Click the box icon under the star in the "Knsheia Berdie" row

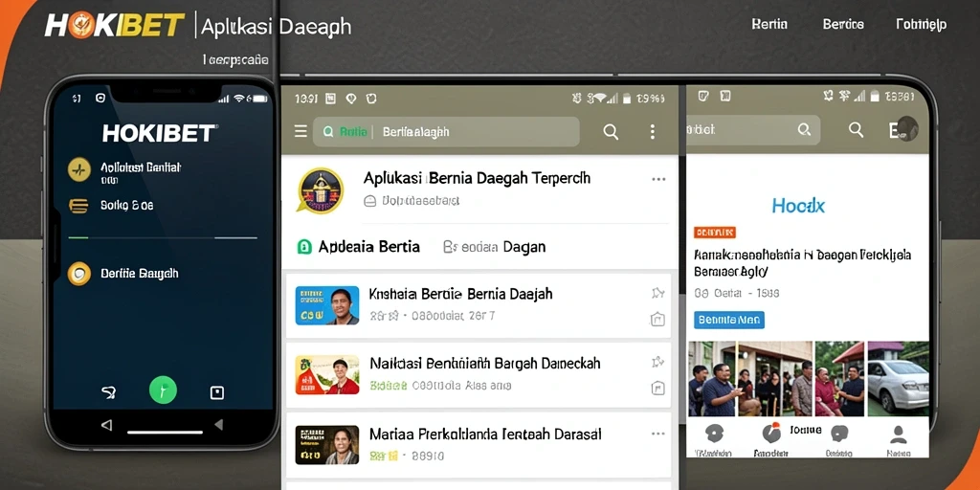pos(657,320)
